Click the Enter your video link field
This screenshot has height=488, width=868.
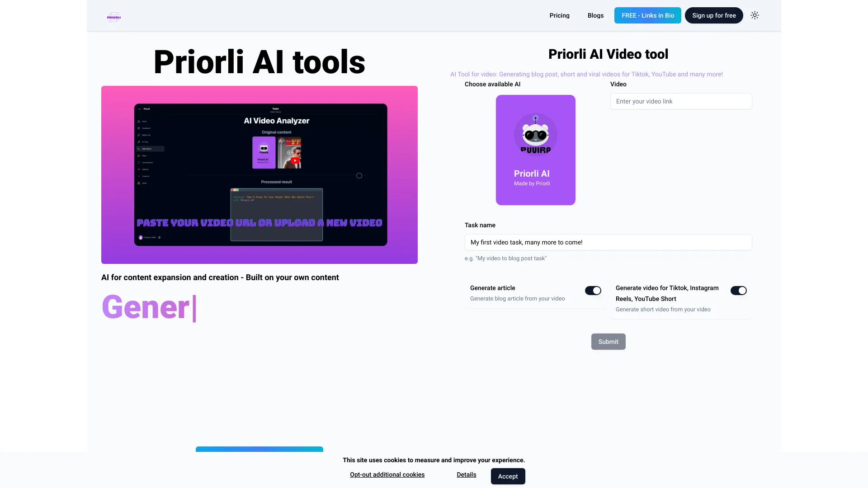[681, 101]
